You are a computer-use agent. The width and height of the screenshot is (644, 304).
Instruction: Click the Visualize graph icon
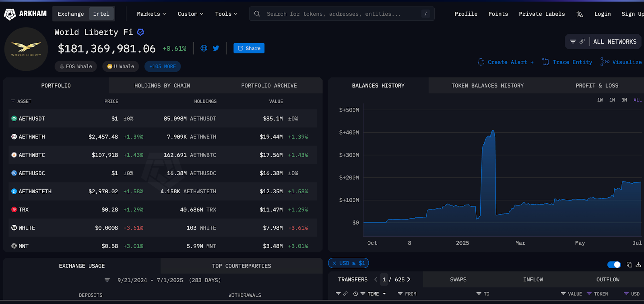pos(605,62)
